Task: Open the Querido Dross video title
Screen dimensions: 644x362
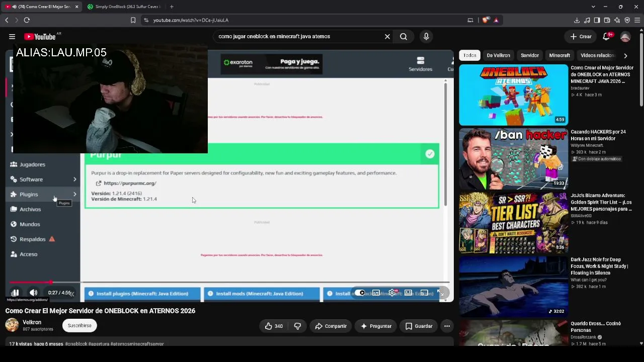Action: pos(596,327)
